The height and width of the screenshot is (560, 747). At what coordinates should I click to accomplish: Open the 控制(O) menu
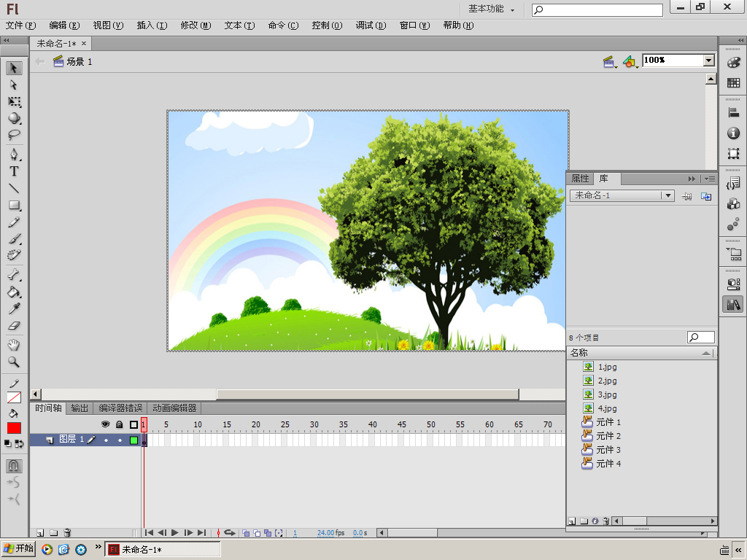pyautogui.click(x=328, y=26)
